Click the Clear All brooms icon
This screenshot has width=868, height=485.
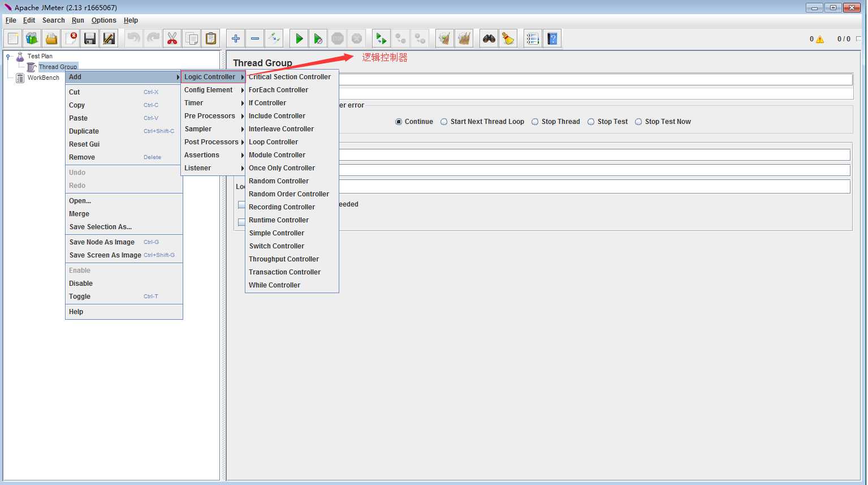[464, 38]
